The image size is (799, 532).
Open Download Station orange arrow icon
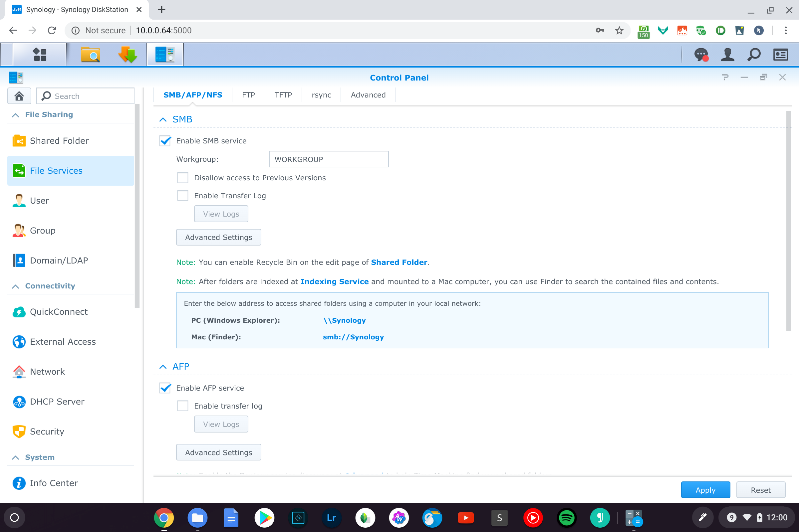pos(128,54)
